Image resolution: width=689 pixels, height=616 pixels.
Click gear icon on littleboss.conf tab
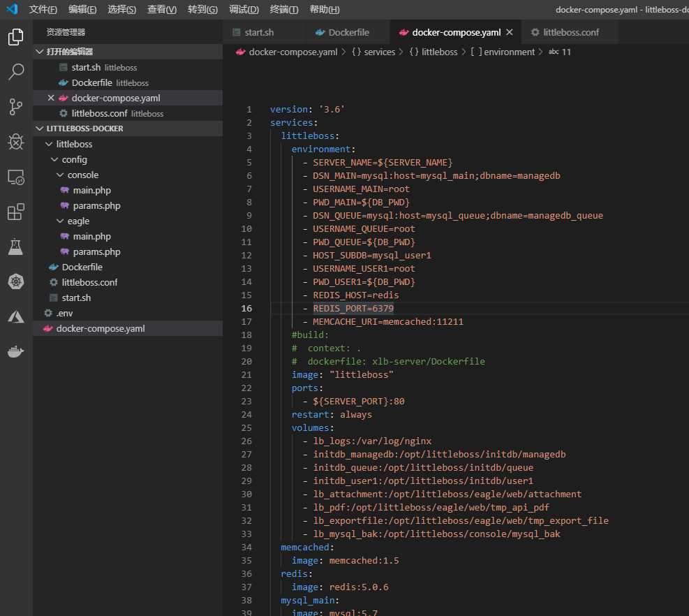coord(535,32)
